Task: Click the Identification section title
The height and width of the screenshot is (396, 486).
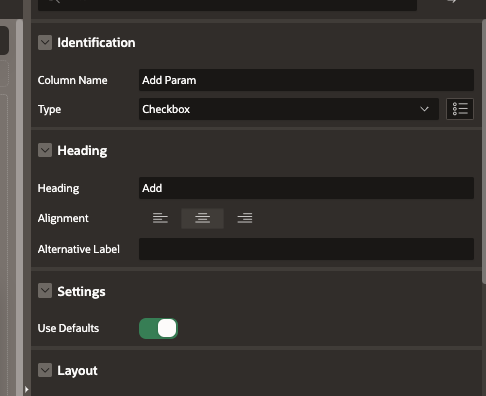Action: pos(96,43)
